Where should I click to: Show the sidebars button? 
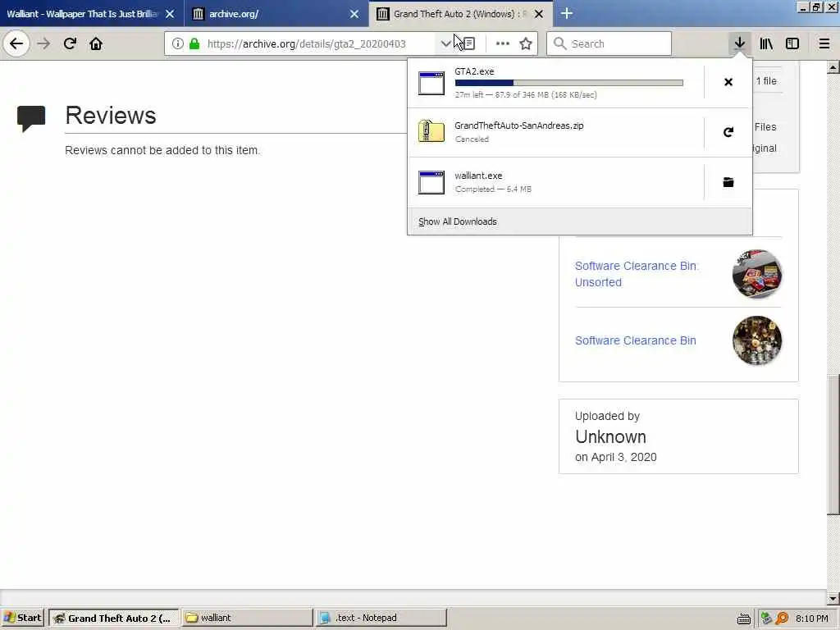pos(792,44)
